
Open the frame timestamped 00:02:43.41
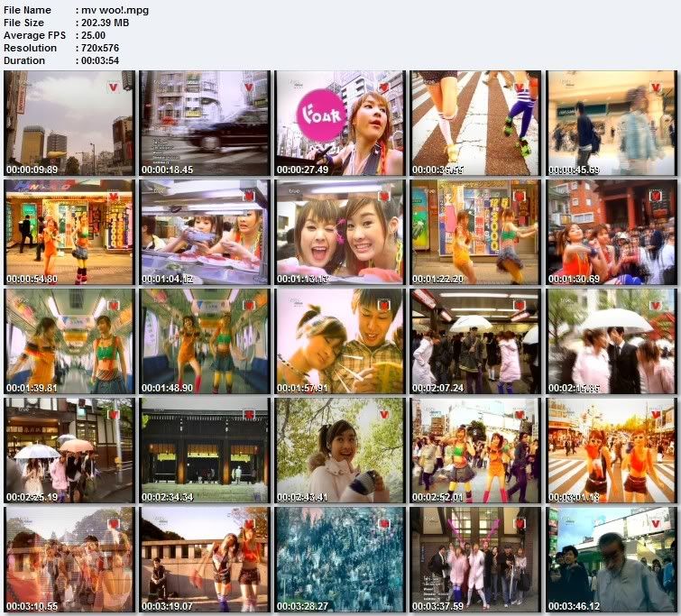340,450
